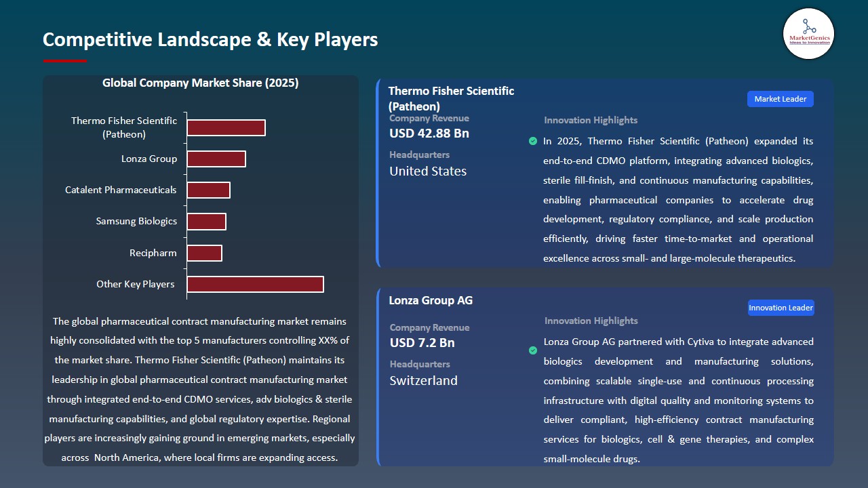Click the Global Company Market Share (2025) chart title
Image resolution: width=868 pixels, height=488 pixels.
(200, 83)
